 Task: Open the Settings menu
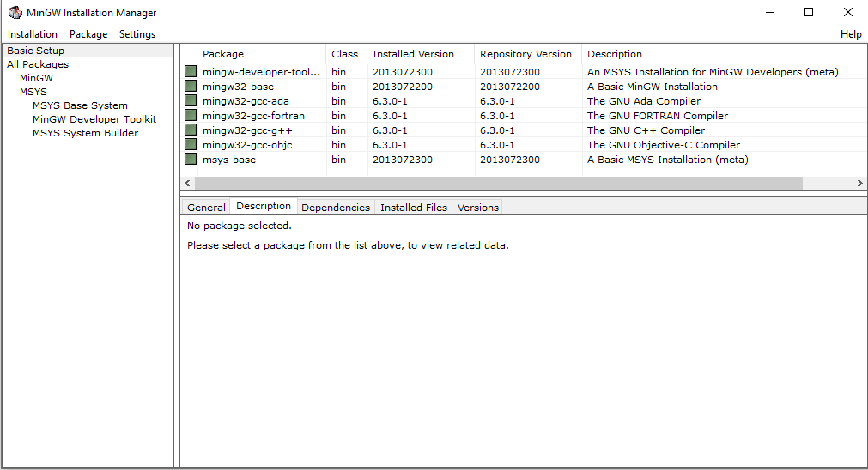137,34
